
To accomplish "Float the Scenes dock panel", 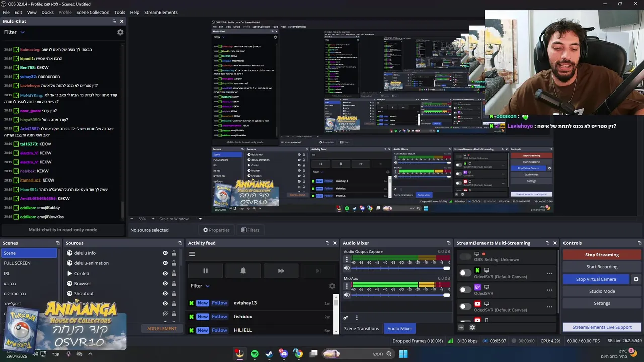I will click(x=58, y=243).
